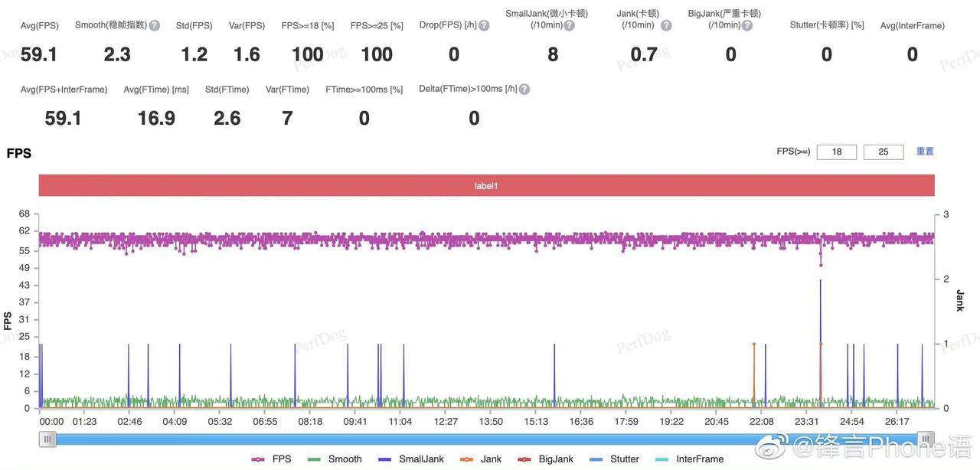
Task: Hide the SmallJank series via legend
Action: click(411, 459)
